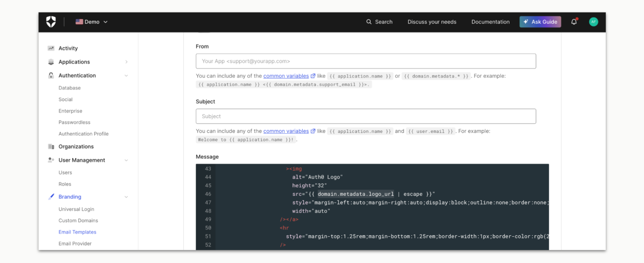Click the Activity chart icon
Image resolution: width=644 pixels, height=263 pixels.
pyautogui.click(x=51, y=48)
